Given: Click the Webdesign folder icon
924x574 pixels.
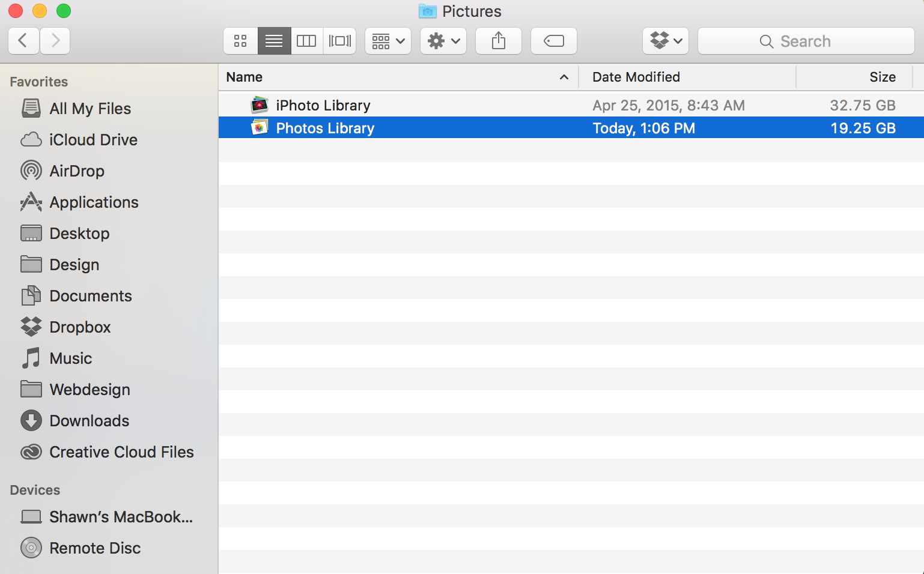Looking at the screenshot, I should 31,389.
